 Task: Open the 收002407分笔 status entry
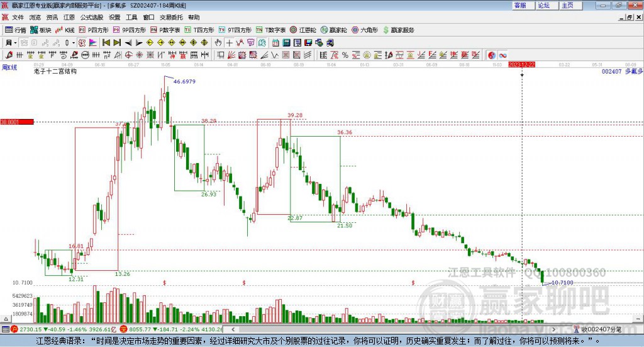pyautogui.click(x=598, y=329)
